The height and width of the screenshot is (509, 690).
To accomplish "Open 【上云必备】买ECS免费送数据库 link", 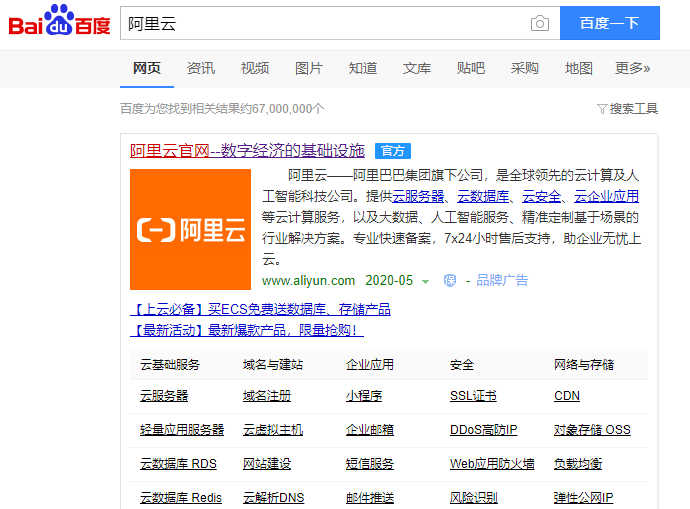I will (x=261, y=309).
